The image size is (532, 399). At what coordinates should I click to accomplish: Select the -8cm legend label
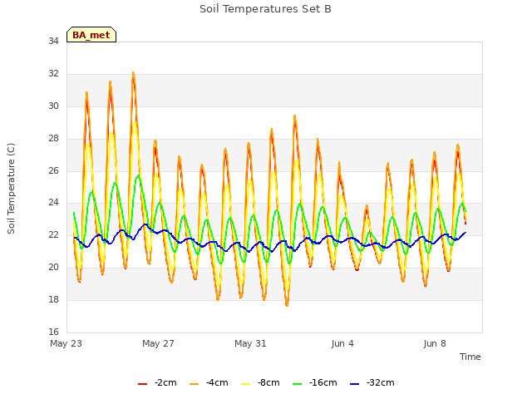268,382
